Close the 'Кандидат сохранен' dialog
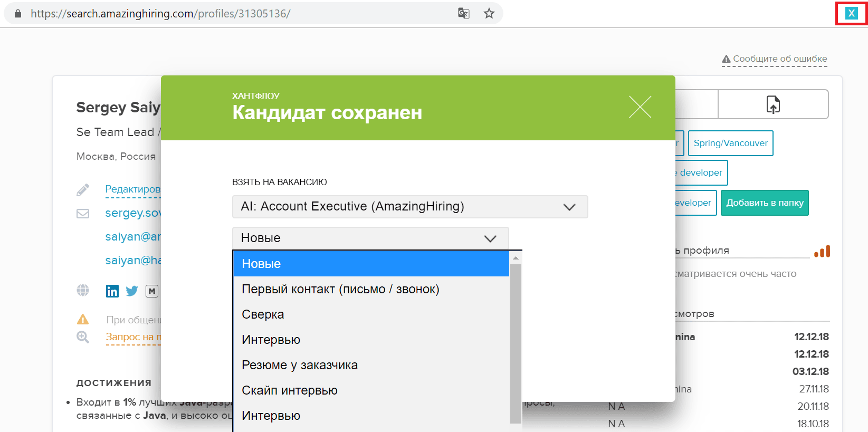Image resolution: width=868 pixels, height=432 pixels. point(640,107)
